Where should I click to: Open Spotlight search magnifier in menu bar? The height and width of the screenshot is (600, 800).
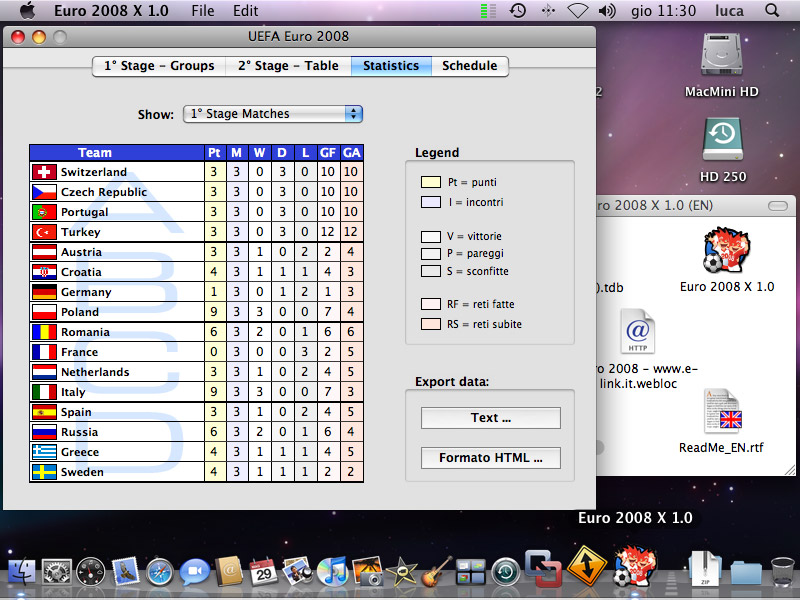point(772,10)
